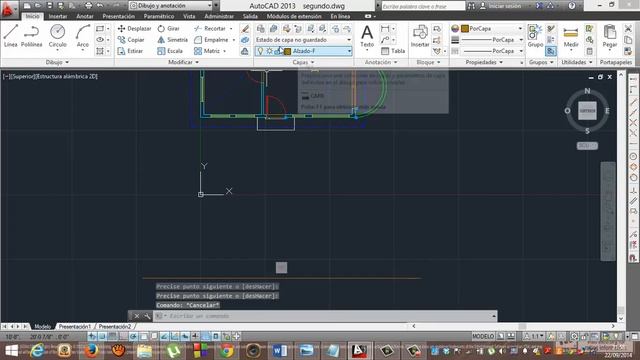Click the AutoCAD application menu logo
640x360 pixels.
pos(7,9)
